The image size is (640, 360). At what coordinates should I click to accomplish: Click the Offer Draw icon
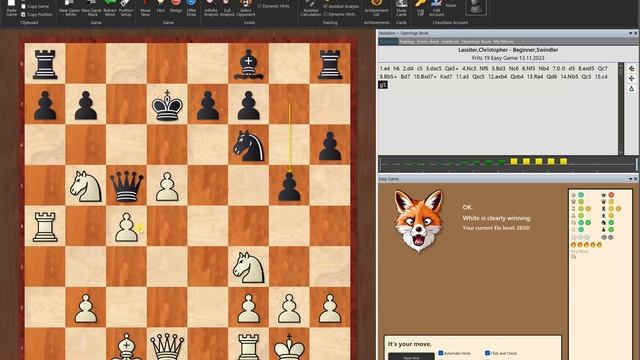click(x=191, y=8)
